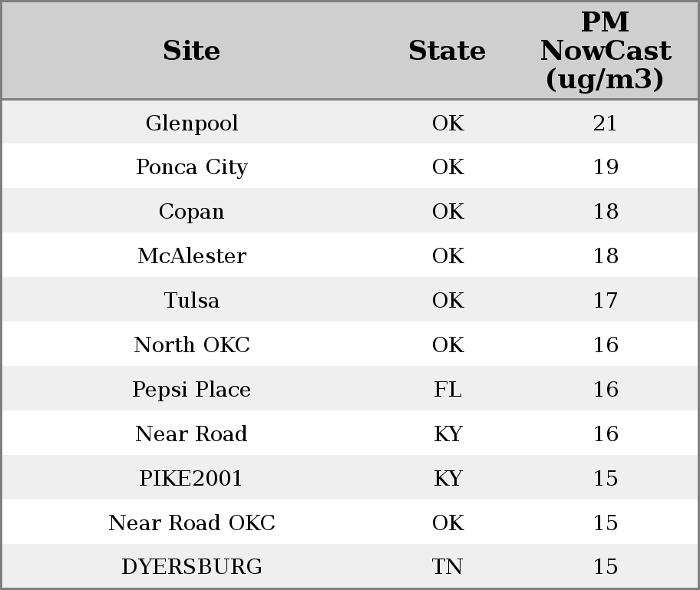The image size is (700, 590).
Task: Click Ponca City's PM value 19
Action: click(605, 167)
